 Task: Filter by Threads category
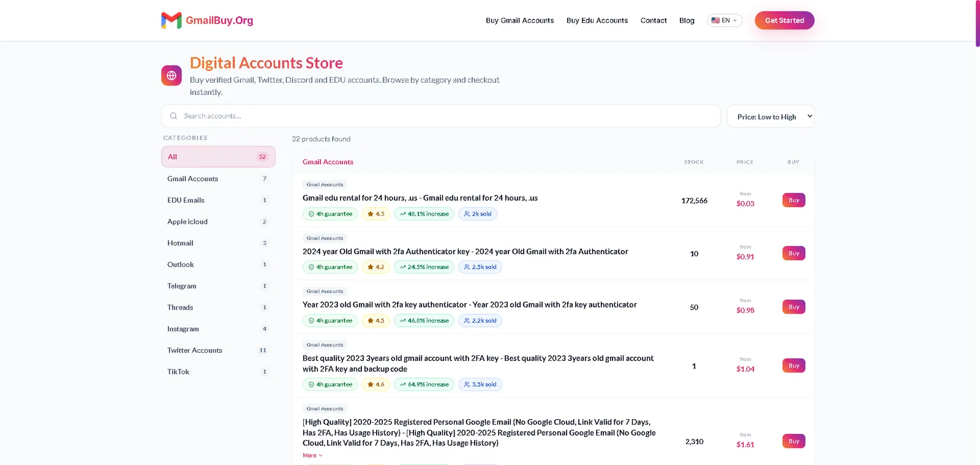218,308
